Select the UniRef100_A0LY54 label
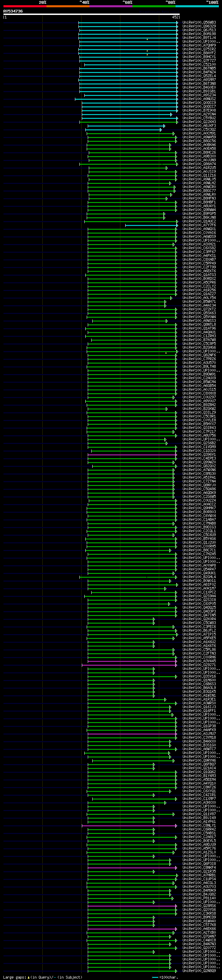 [199, 298]
